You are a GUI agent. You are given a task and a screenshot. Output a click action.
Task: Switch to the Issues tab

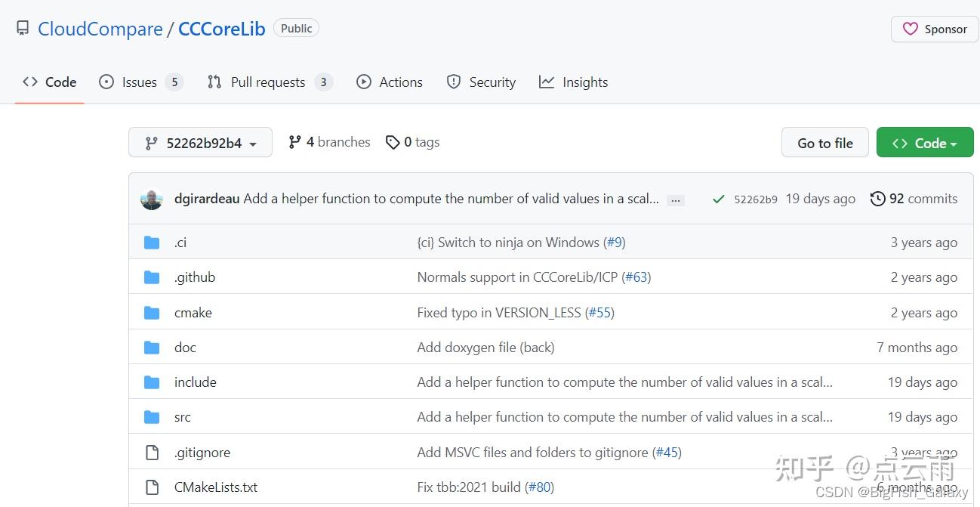[x=140, y=82]
